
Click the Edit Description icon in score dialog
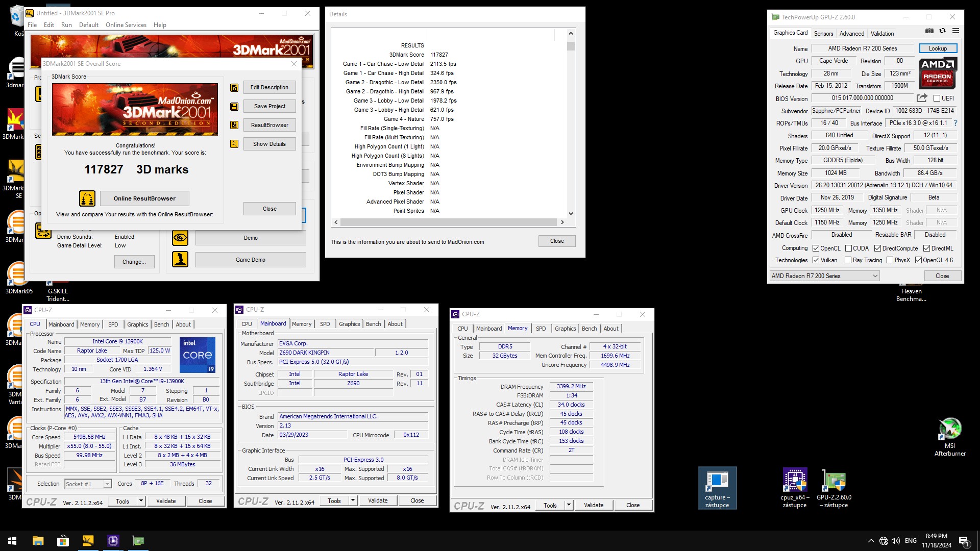(x=234, y=88)
